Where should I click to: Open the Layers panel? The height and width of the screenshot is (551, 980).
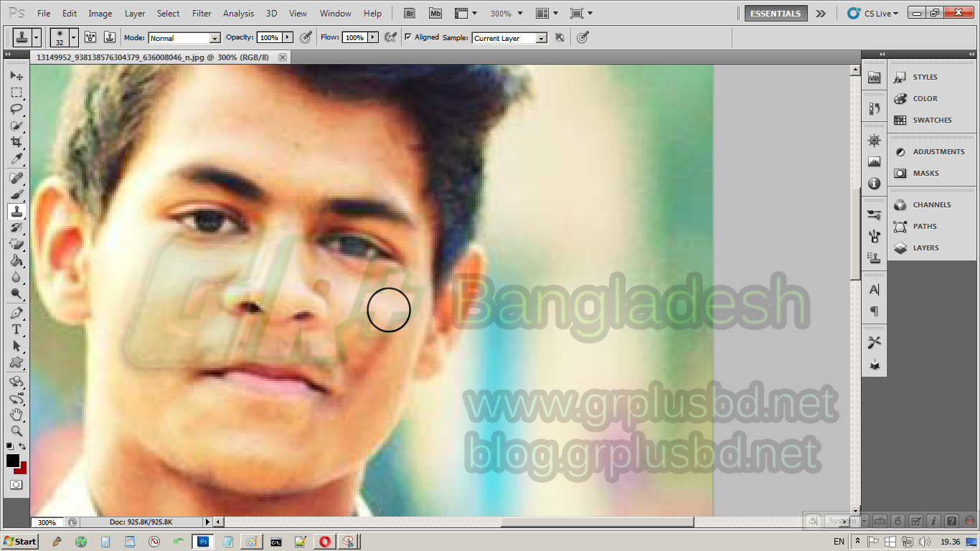(x=925, y=248)
